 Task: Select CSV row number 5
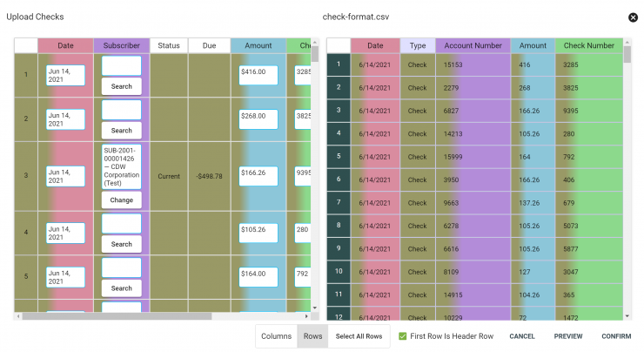339,157
